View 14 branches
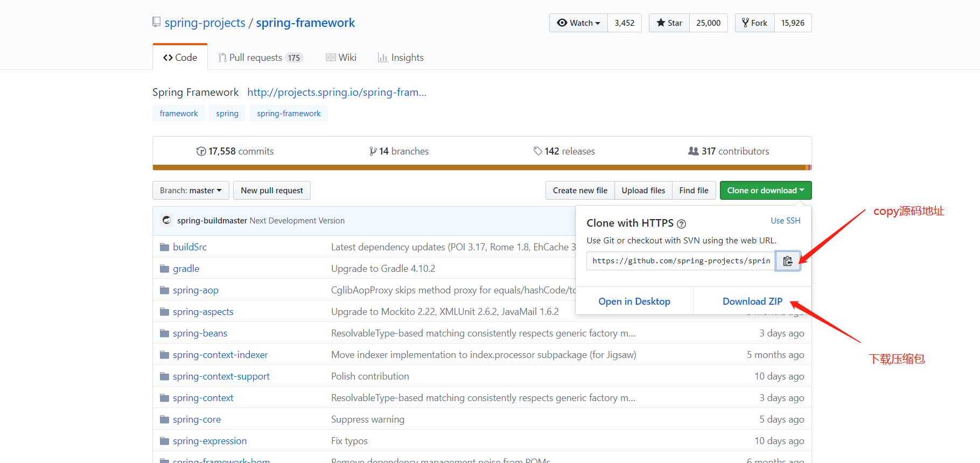 click(400, 151)
